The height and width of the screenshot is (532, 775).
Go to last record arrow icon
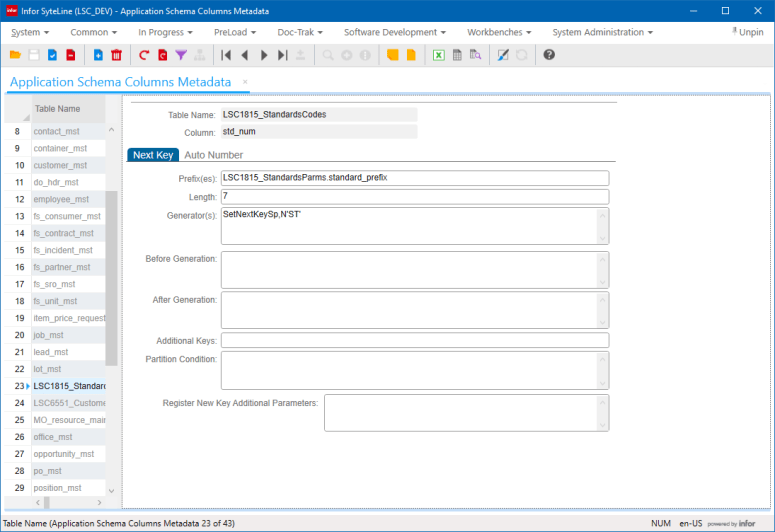click(282, 55)
